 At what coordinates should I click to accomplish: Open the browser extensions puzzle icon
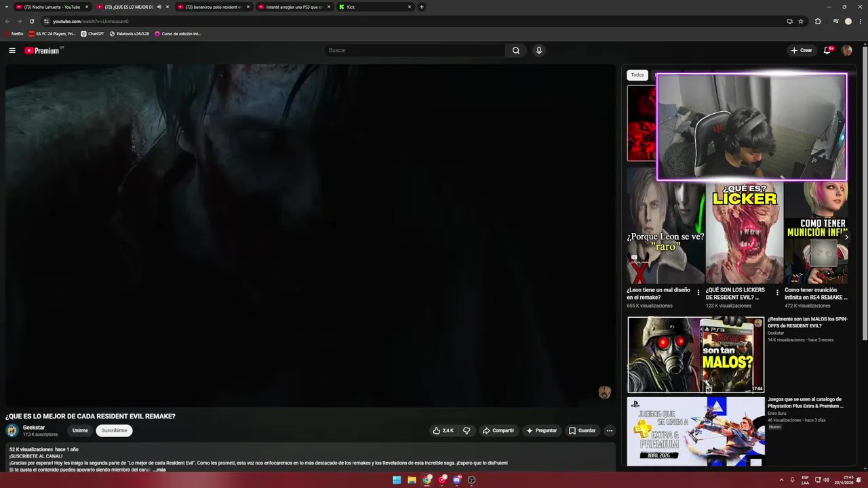click(818, 21)
